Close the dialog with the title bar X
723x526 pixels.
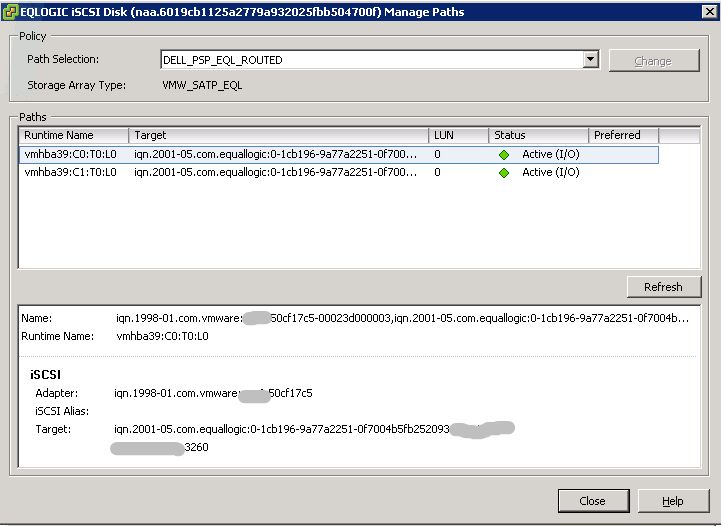click(x=710, y=12)
